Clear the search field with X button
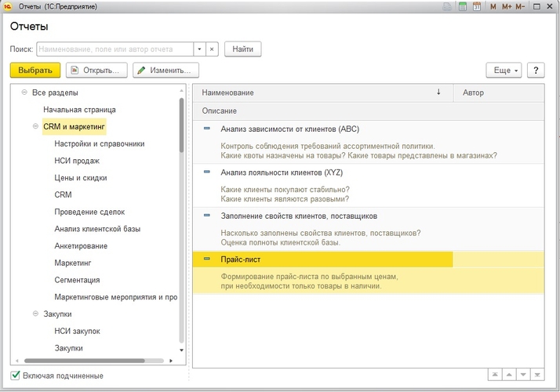Screen dimensions: 560x392 pos(212,49)
